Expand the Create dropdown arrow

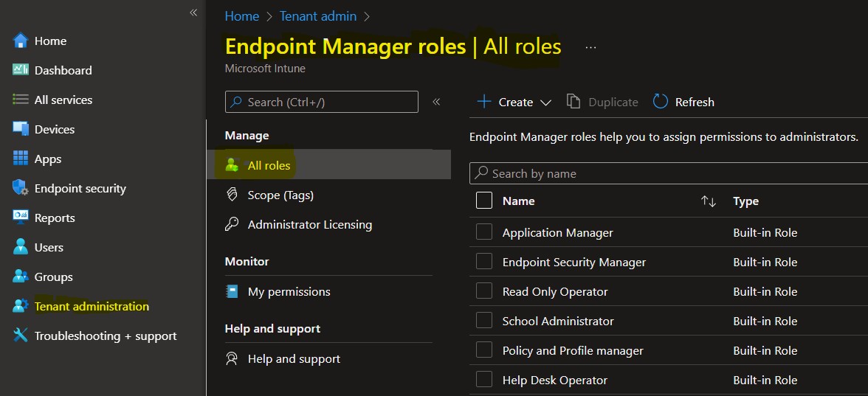click(x=545, y=103)
